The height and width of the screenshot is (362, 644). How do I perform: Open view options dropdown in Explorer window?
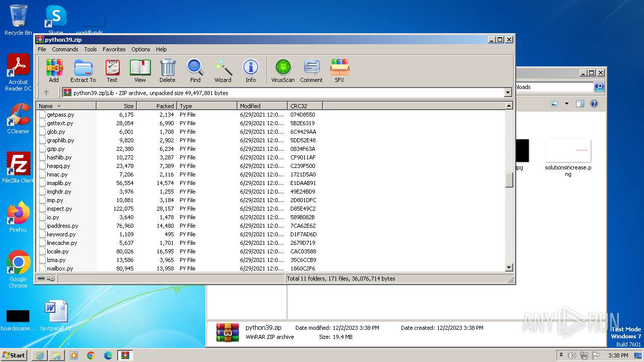(567, 104)
